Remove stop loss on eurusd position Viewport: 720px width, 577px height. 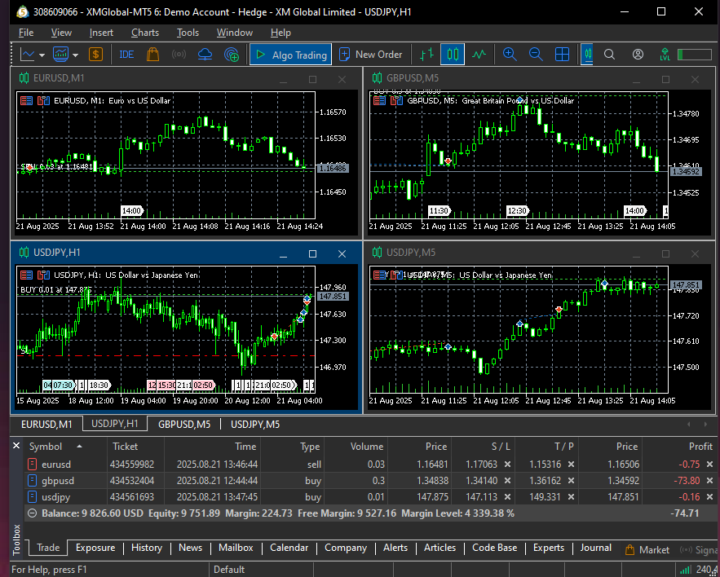507,465
